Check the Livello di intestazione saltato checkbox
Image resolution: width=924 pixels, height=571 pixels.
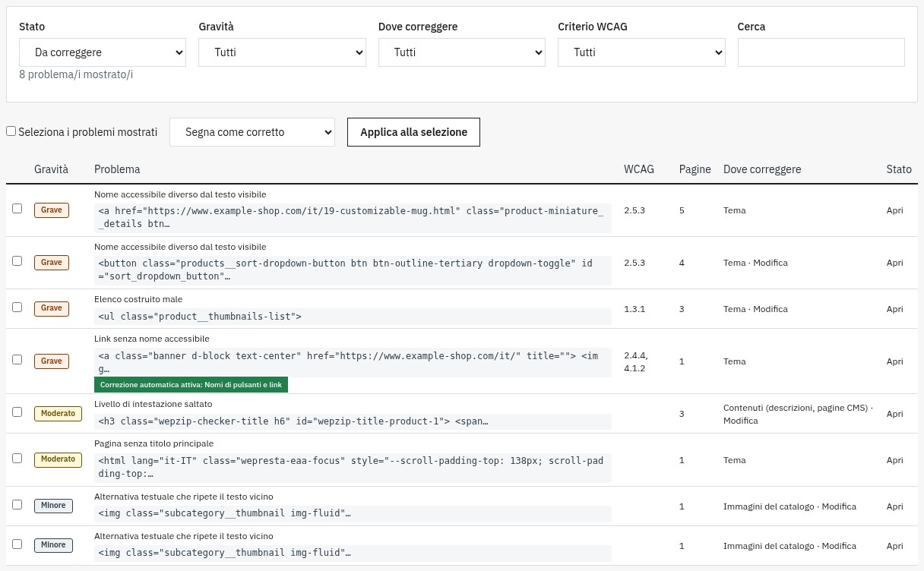(17, 412)
